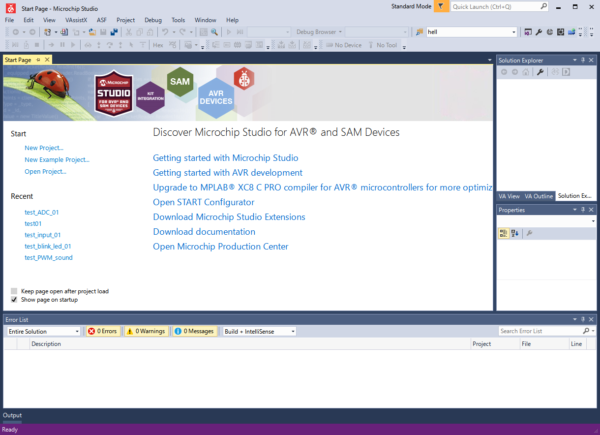The width and height of the screenshot is (600, 435).
Task: Click the New Project... link
Action: [44, 148]
